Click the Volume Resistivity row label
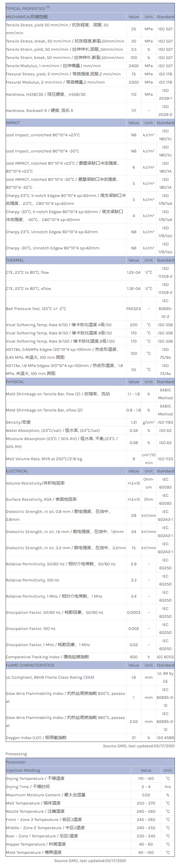Screen dimensions: 178x868 pyautogui.click(x=35, y=483)
